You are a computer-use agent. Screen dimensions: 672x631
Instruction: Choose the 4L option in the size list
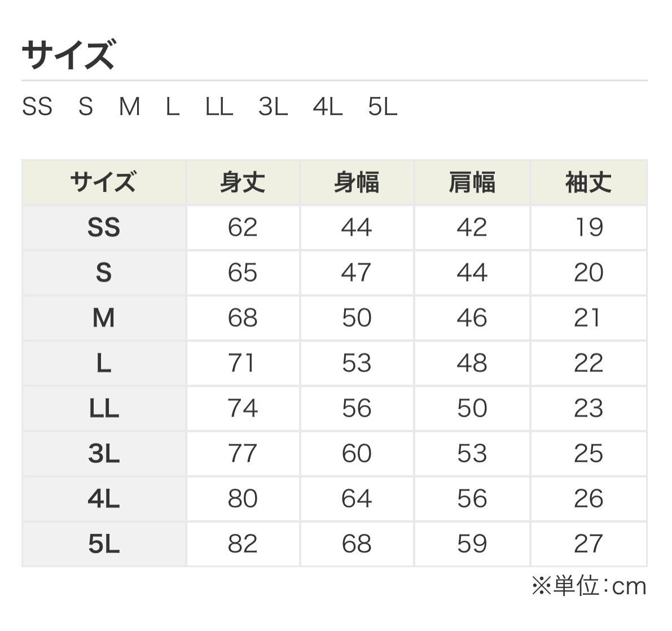point(327,107)
